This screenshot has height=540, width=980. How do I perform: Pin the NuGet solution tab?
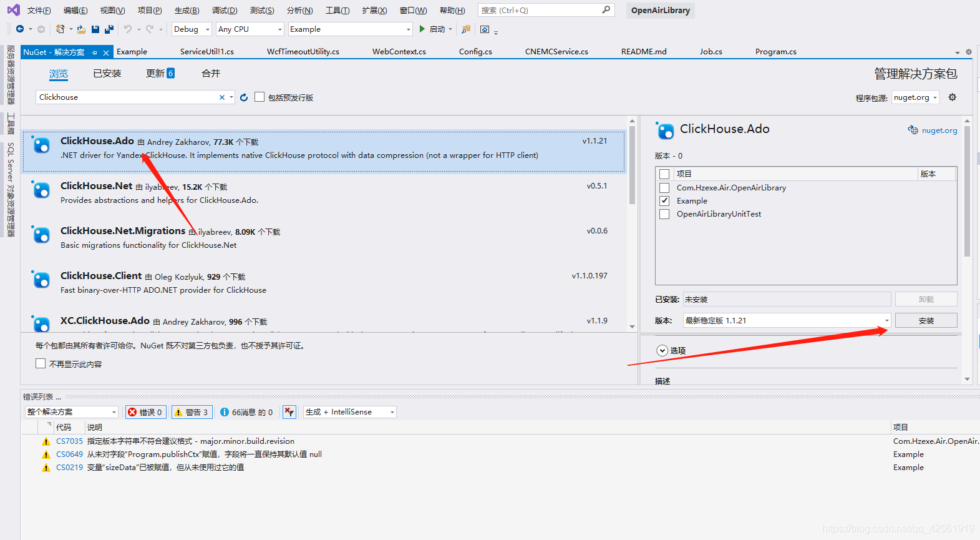point(95,52)
